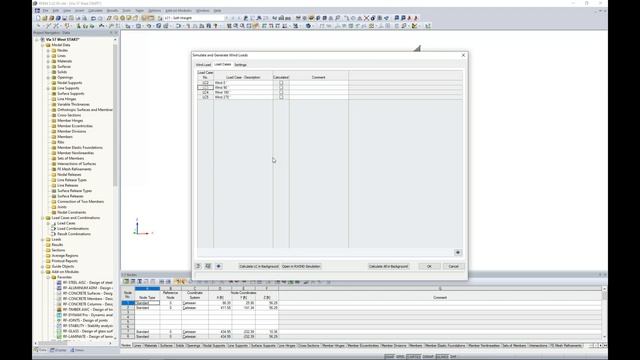Expand the Nodes tree node
This screenshot has width=640, height=360.
[x=48, y=51]
